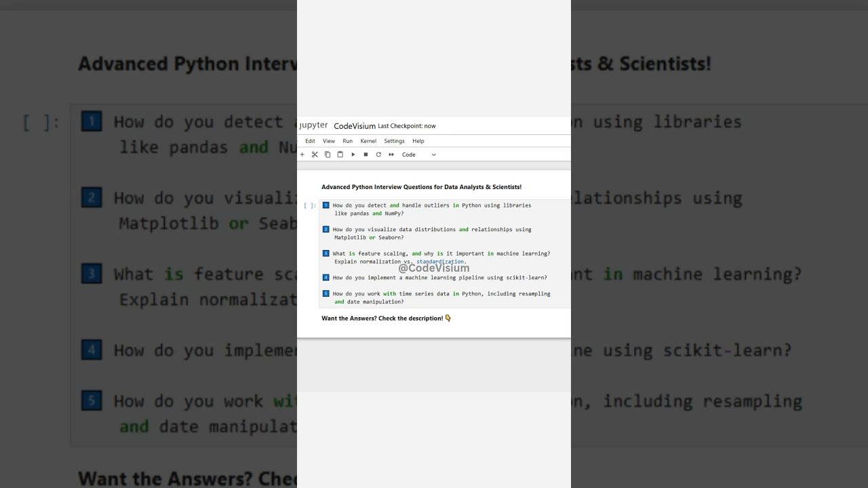
Task: Click the pointing-down hand emoji
Action: (x=448, y=319)
